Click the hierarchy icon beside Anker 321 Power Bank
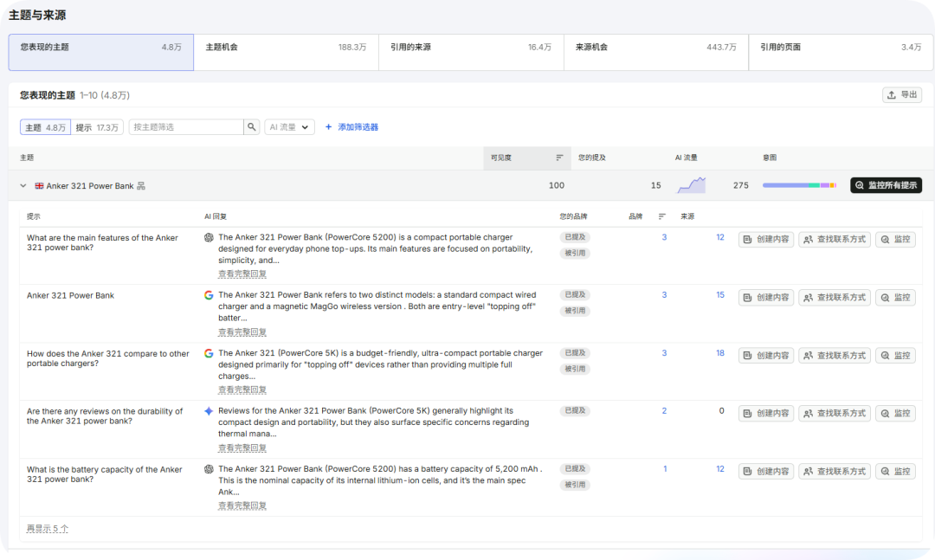Image resolution: width=935 pixels, height=560 pixels. pos(141,185)
